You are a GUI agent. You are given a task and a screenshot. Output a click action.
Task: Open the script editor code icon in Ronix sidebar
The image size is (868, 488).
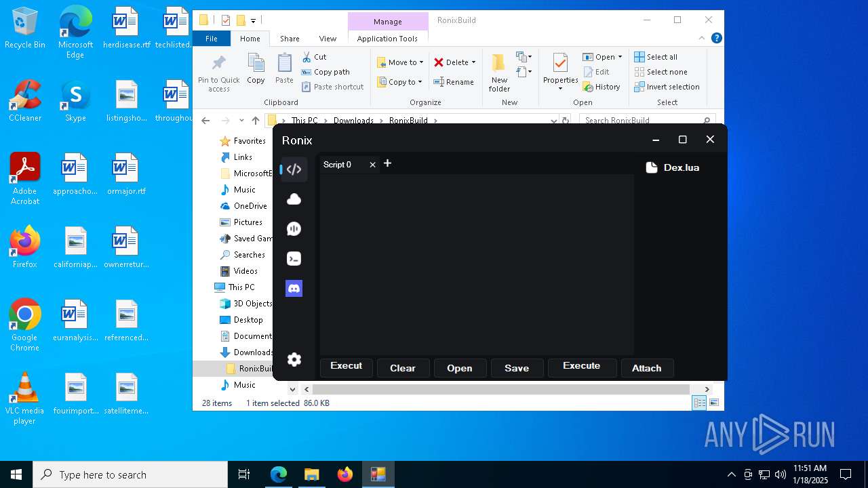(x=294, y=169)
